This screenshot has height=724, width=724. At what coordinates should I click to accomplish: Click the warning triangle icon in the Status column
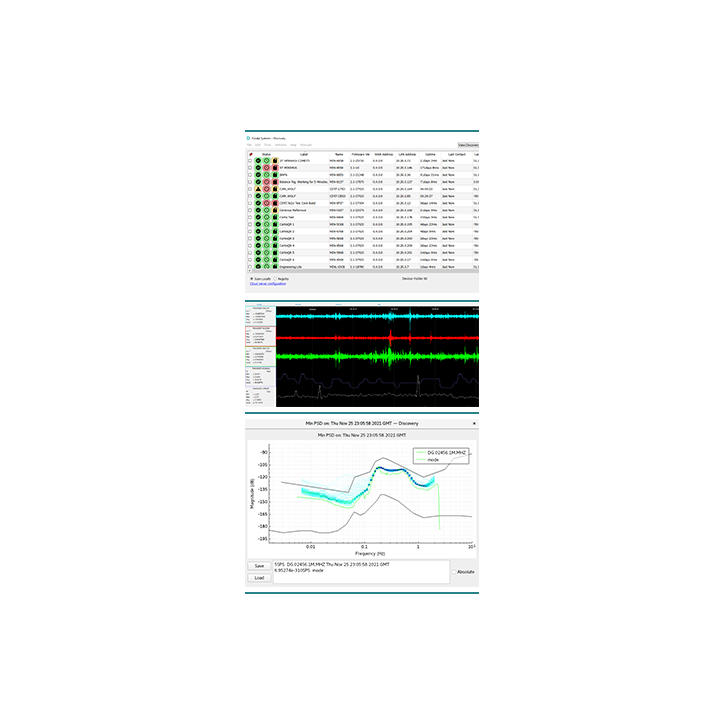(259, 188)
